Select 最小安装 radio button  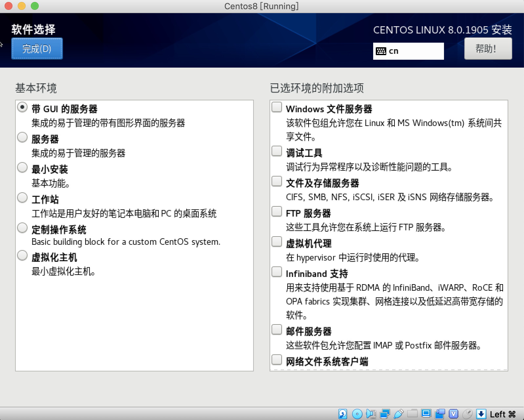22,168
